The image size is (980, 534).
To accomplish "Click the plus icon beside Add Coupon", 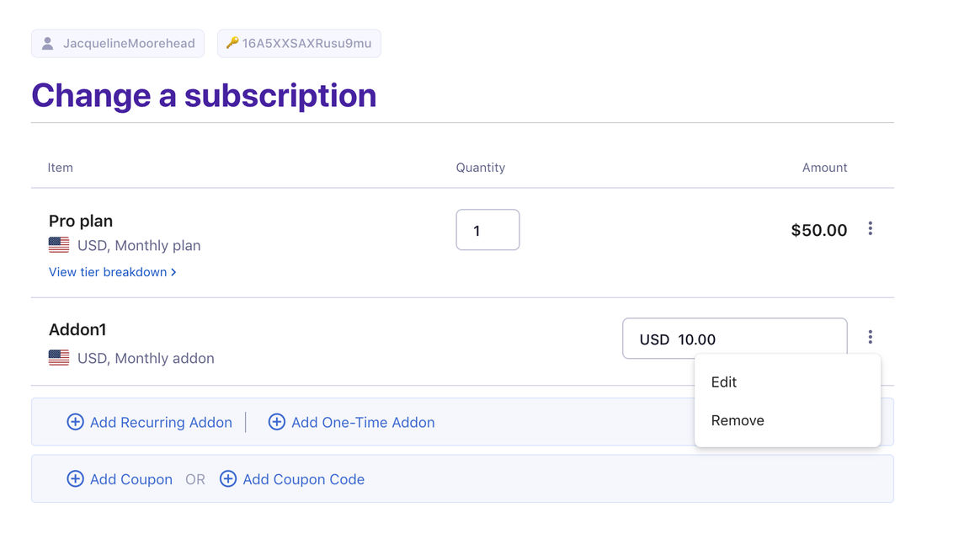I will 75,479.
